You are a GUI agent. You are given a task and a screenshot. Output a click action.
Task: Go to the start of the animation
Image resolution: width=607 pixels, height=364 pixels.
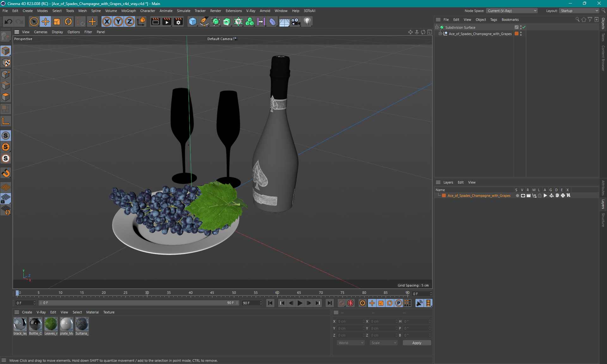pos(270,303)
